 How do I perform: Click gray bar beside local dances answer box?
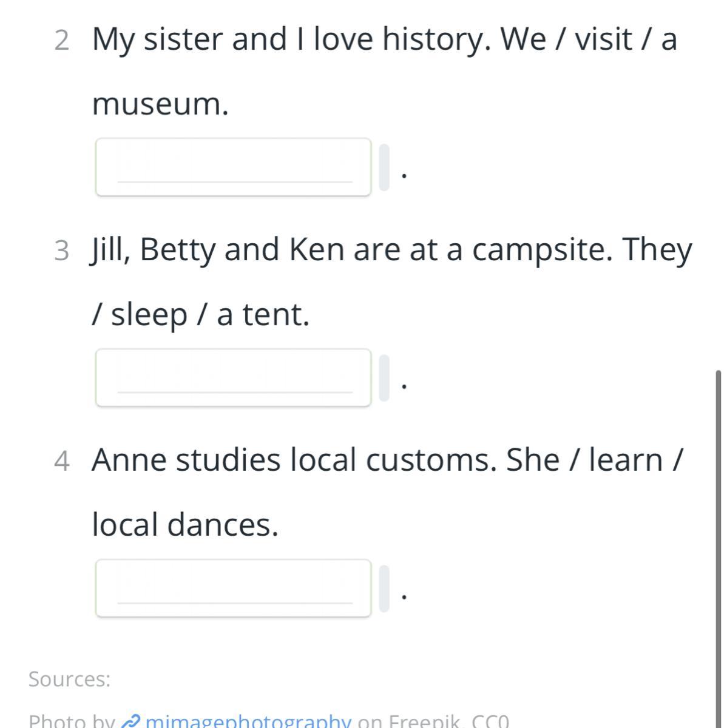[x=384, y=588]
